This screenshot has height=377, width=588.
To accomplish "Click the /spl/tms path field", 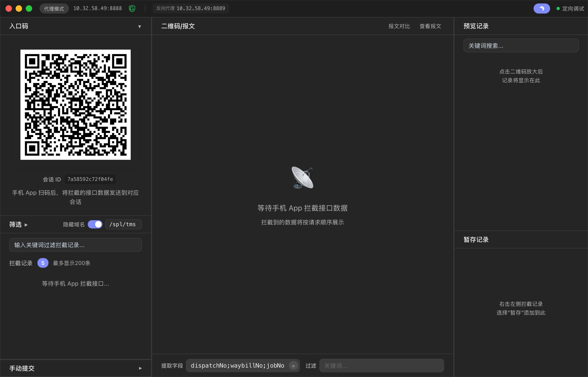I will click(x=123, y=224).
